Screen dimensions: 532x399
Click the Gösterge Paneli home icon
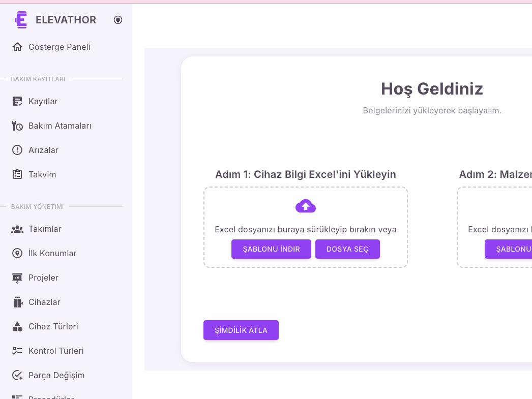pyautogui.click(x=17, y=47)
